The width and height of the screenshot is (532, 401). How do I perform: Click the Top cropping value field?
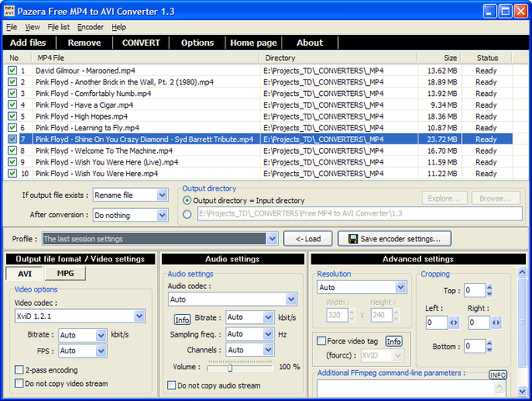(x=475, y=291)
